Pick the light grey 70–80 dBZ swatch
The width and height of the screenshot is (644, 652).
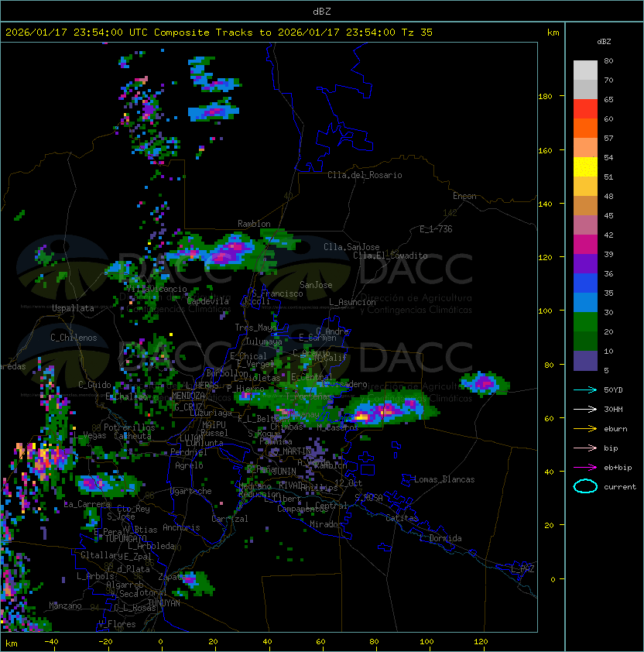585,70
